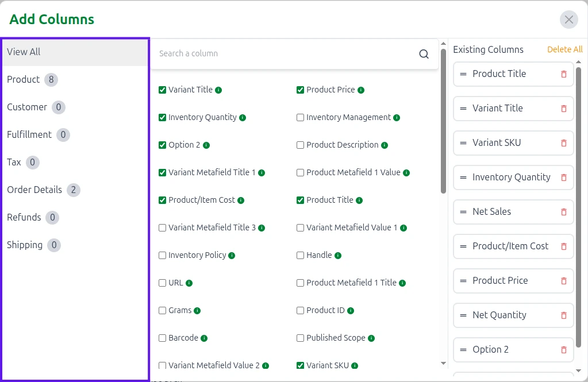The height and width of the screenshot is (382, 588).
Task: Click the drag handle next to Net Quantity
Action: pyautogui.click(x=463, y=315)
